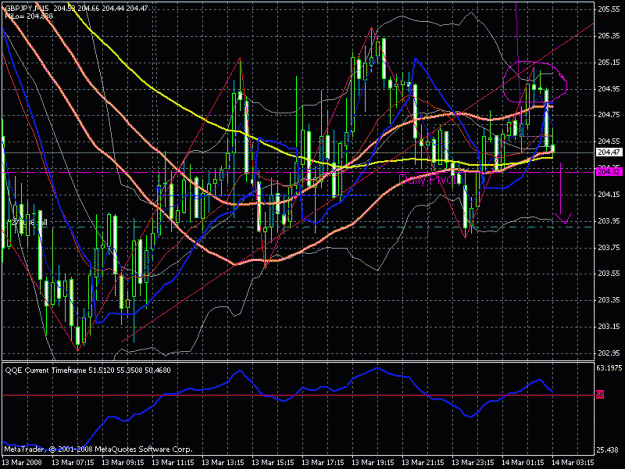
Task: Click the magenta pivot price label 204.32
Action: pyautogui.click(x=609, y=172)
